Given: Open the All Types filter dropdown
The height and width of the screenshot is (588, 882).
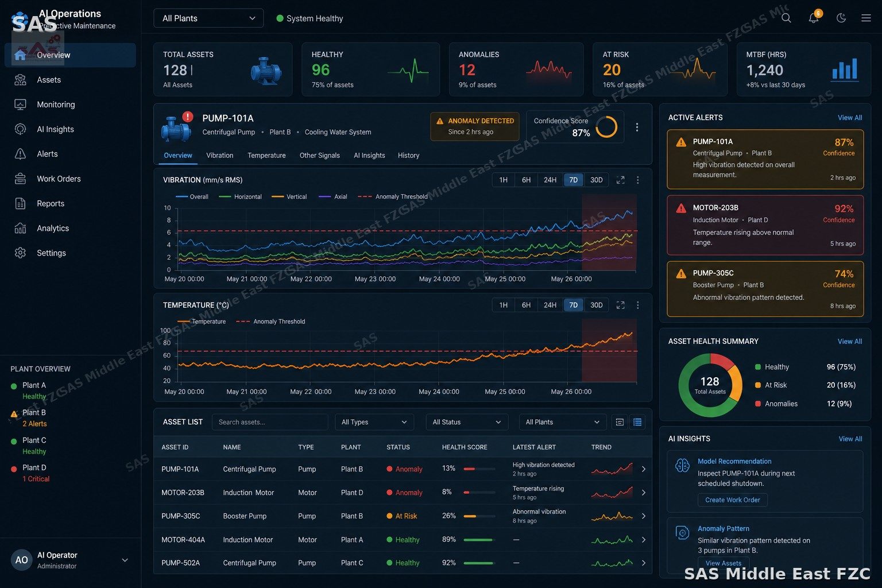Looking at the screenshot, I should (374, 422).
